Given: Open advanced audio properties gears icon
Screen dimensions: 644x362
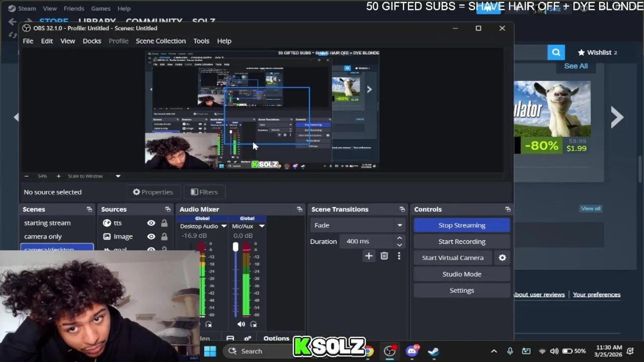Looking at the screenshot, I should pos(248,338).
